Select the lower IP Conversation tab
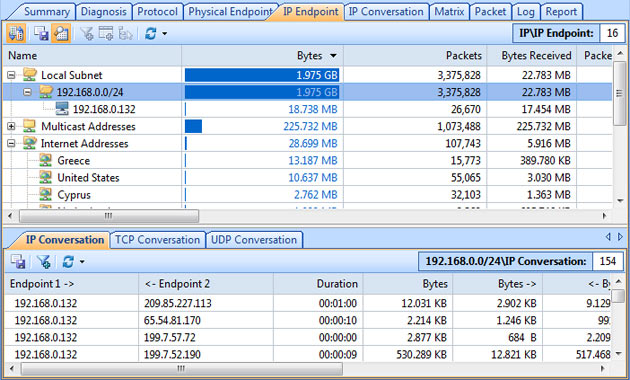Viewport: 630px width, 380px height. [64, 240]
